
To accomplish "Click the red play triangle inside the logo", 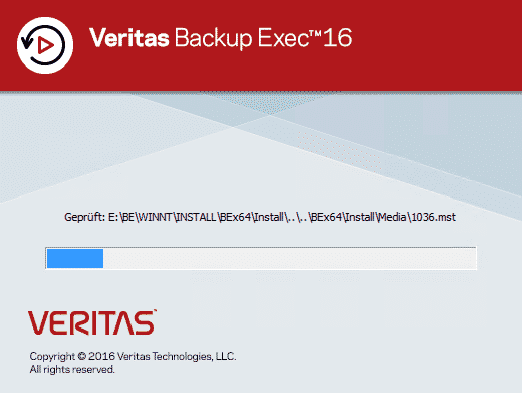I will [x=46, y=45].
